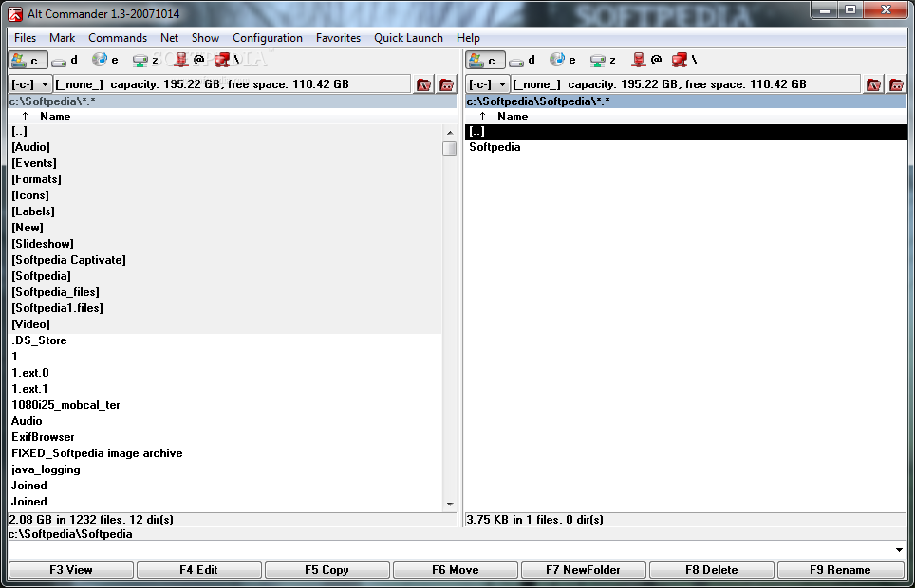915x588 pixels.
Task: Click first red folder icon in left panel
Action: click(x=424, y=84)
